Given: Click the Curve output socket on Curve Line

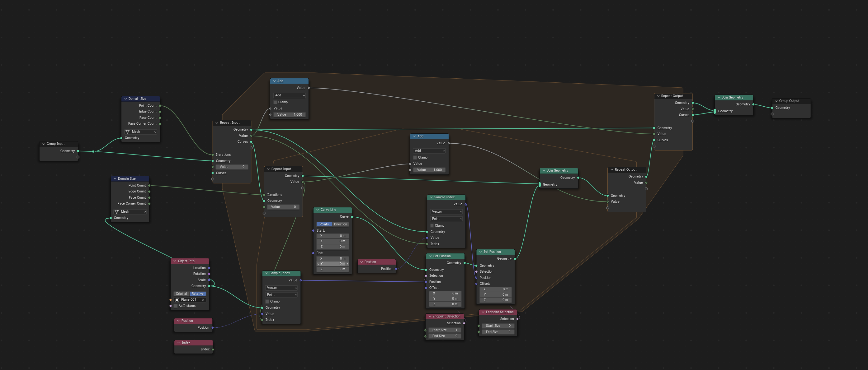Looking at the screenshot, I should tap(352, 217).
